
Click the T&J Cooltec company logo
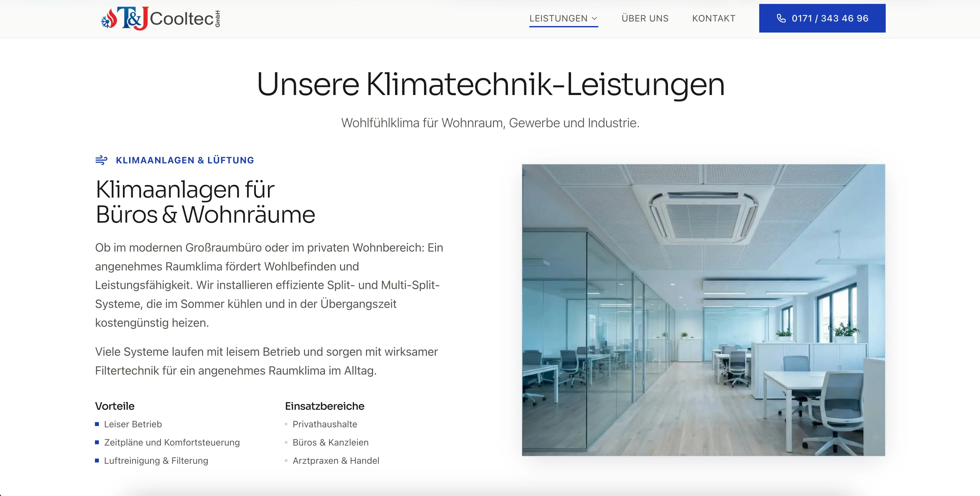159,18
